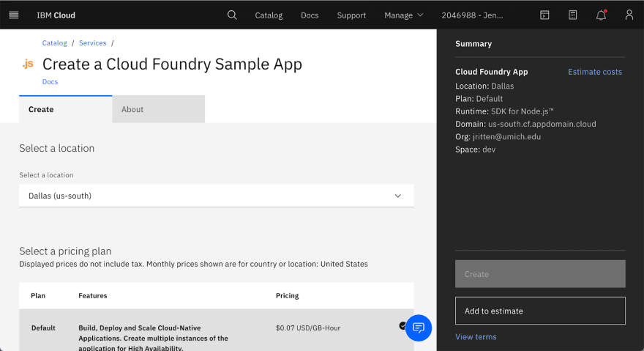Viewport: 644px width, 351px height.
Task: Open Docs in the top header
Action: (x=310, y=15)
